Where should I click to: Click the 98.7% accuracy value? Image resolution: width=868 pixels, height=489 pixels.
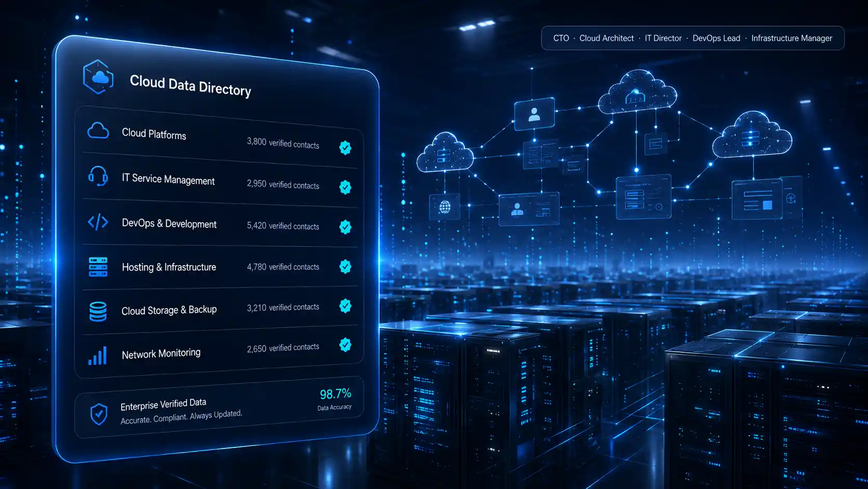coord(335,394)
